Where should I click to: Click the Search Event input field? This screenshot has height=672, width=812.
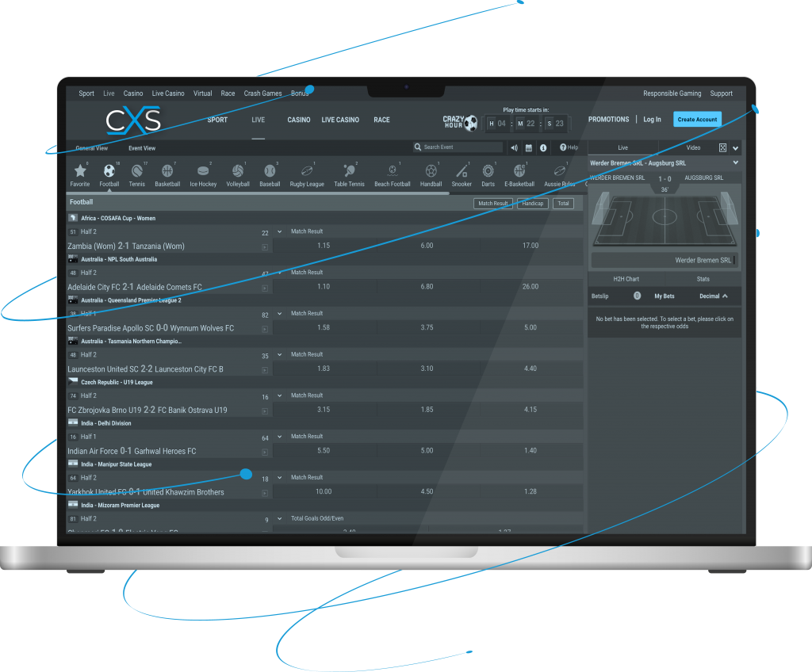point(462,147)
